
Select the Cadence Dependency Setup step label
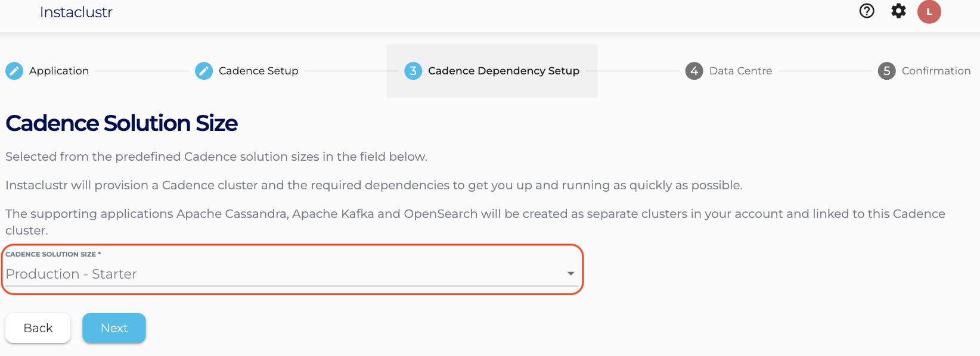point(503,71)
